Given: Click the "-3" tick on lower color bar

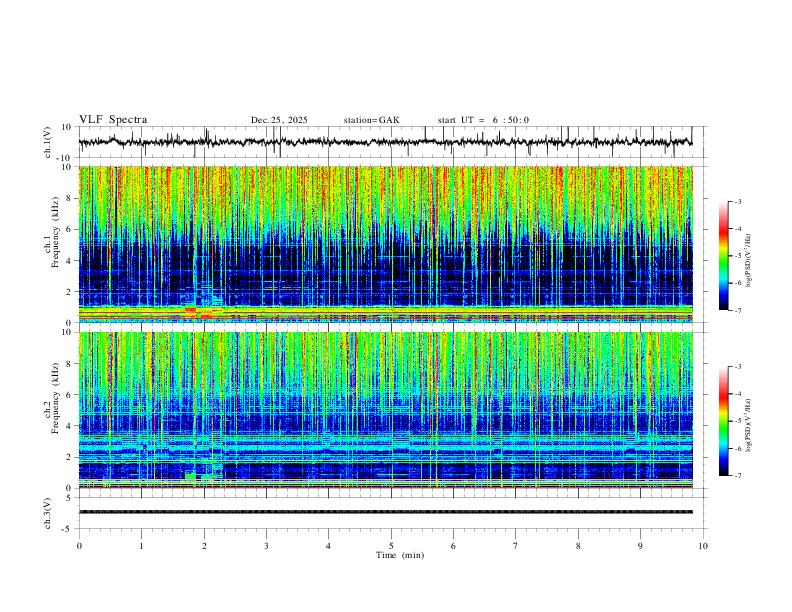Looking at the screenshot, I should [737, 367].
